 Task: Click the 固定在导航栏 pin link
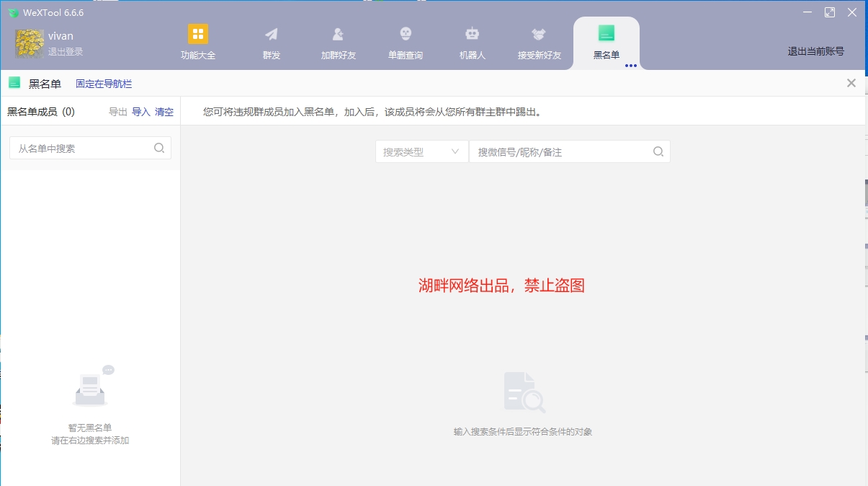tap(103, 83)
